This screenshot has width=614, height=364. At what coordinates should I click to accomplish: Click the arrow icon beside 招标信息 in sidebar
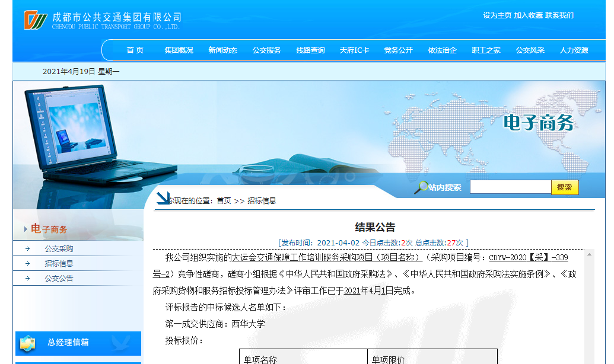coord(27,264)
